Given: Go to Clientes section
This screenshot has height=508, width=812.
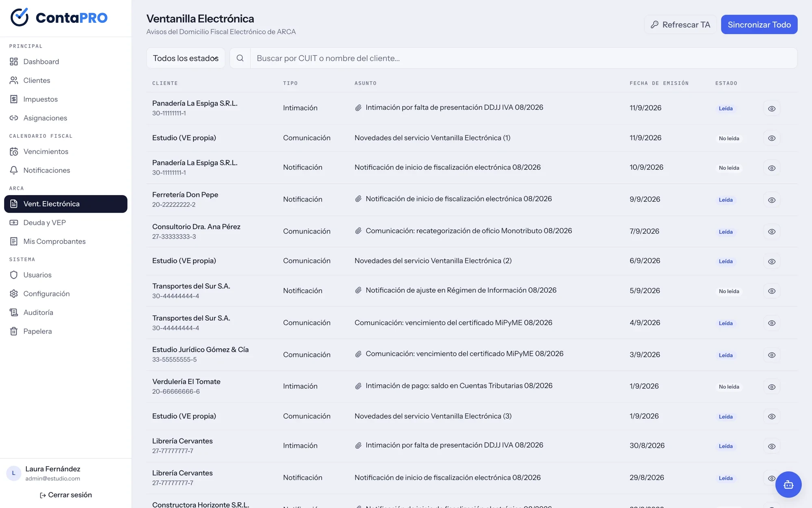Looking at the screenshot, I should pos(66,80).
